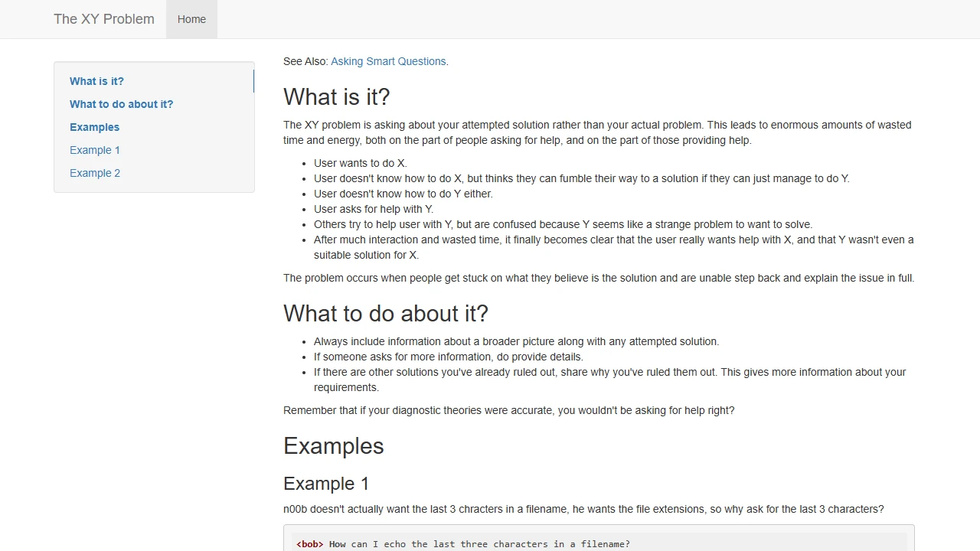The height and width of the screenshot is (551, 980).
Task: Click "The XY Problem" site title
Action: [x=103, y=19]
